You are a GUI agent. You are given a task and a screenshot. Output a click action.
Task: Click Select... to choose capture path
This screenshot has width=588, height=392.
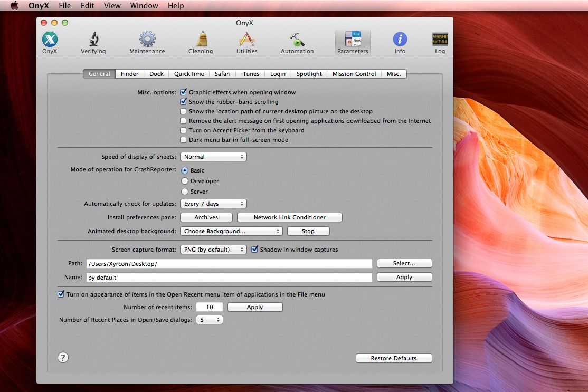[x=404, y=263]
